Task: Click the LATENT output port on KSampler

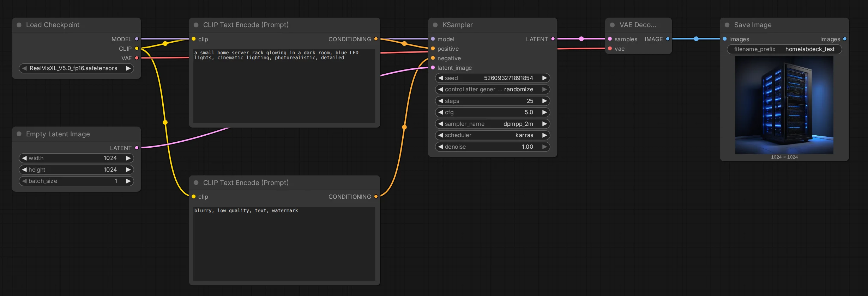Action: pos(553,39)
